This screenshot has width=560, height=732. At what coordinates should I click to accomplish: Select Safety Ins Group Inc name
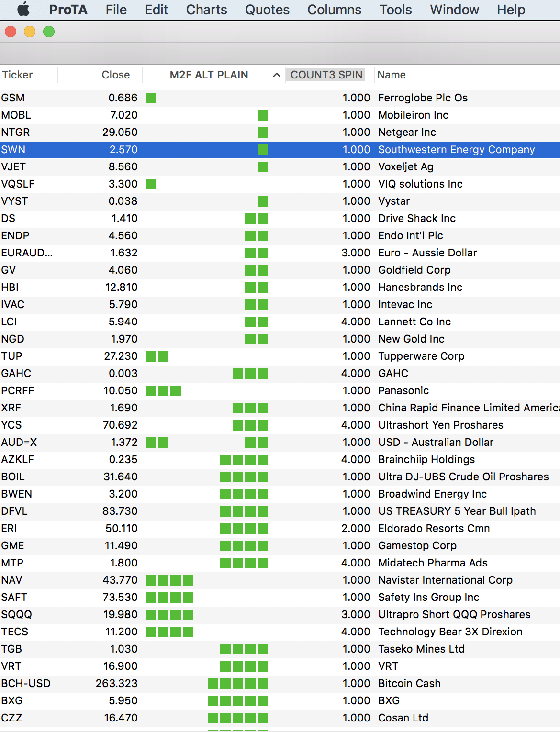pos(429,598)
